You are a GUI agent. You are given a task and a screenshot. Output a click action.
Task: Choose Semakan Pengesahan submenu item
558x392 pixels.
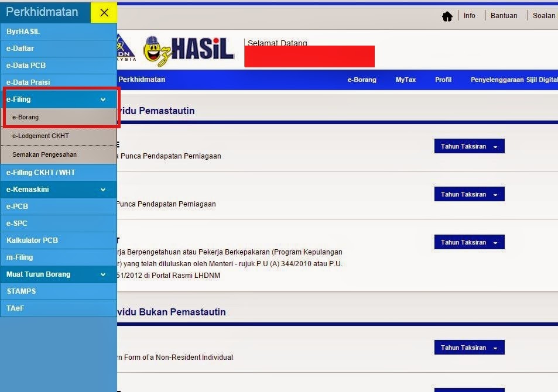point(59,154)
